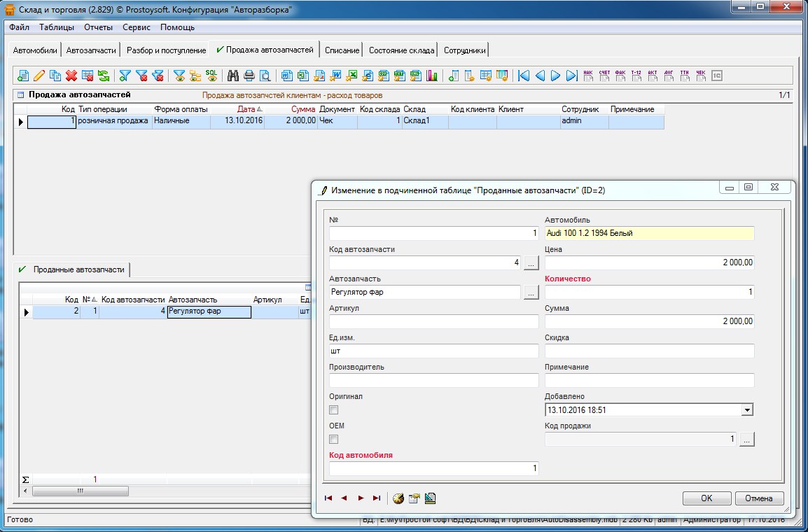Go to last record in dialog navigator
This screenshot has width=808, height=532.
[377, 498]
